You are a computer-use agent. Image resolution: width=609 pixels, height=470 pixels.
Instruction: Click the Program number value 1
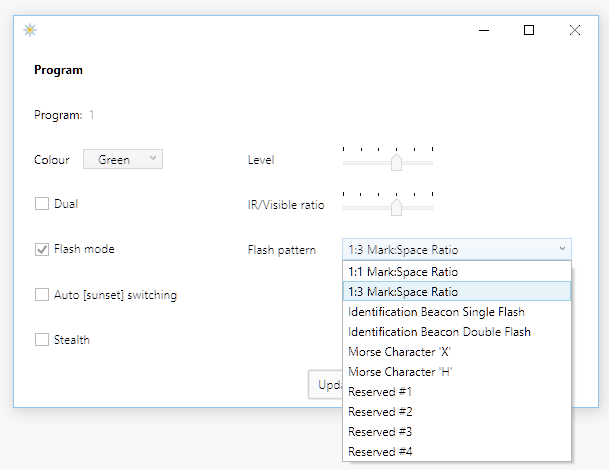(92, 115)
